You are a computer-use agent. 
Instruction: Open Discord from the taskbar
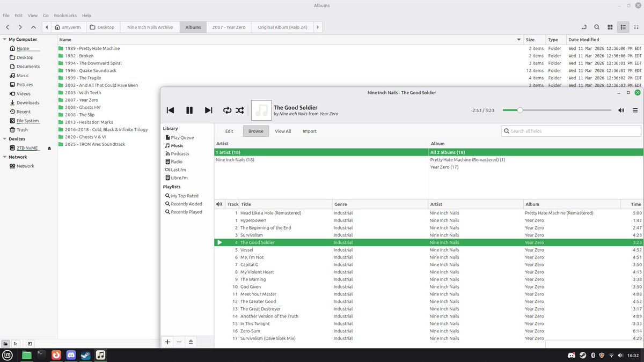[71, 355]
